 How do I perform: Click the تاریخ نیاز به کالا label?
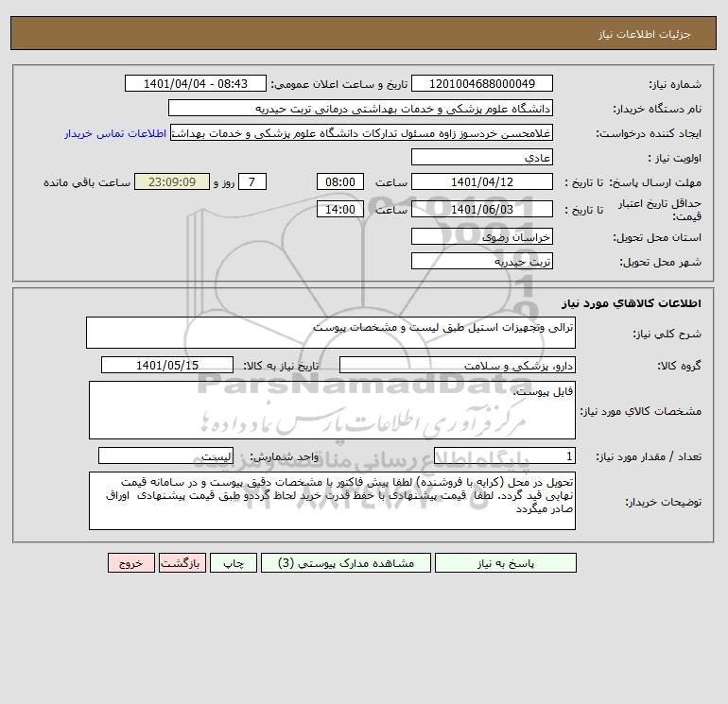[x=282, y=366]
